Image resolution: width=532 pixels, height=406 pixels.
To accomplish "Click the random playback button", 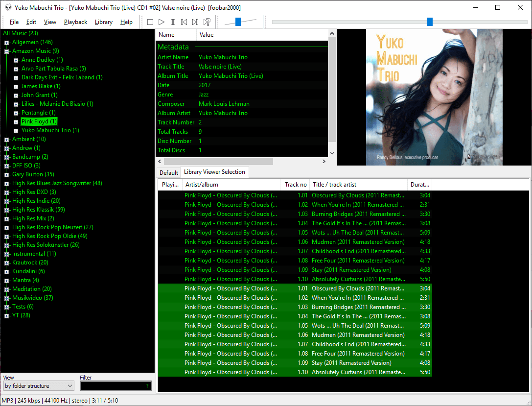I will click(x=207, y=22).
